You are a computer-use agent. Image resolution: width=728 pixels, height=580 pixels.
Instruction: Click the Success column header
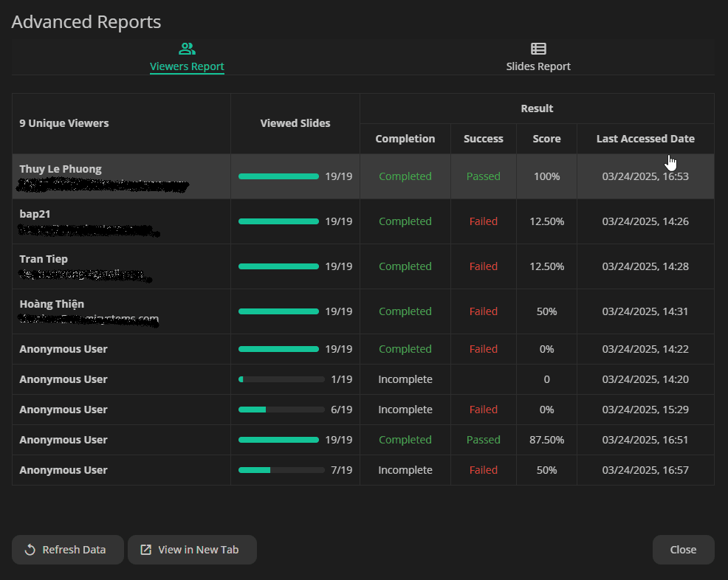484,139
